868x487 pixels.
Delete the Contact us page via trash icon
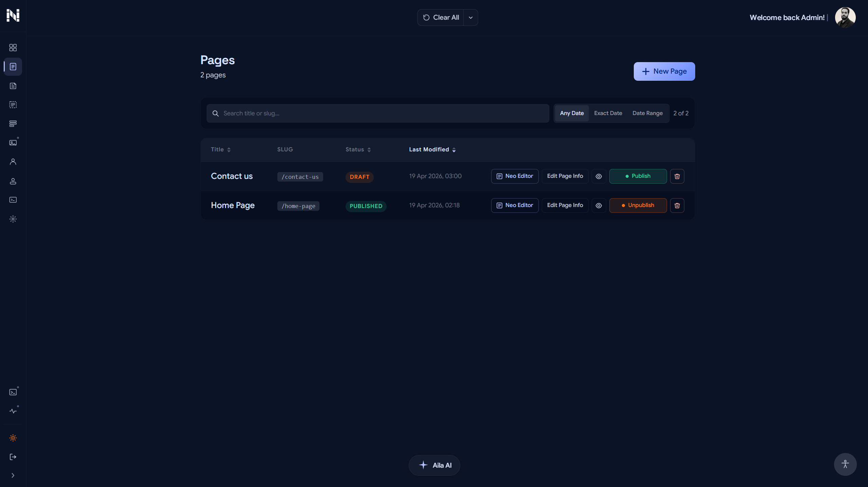677,176
